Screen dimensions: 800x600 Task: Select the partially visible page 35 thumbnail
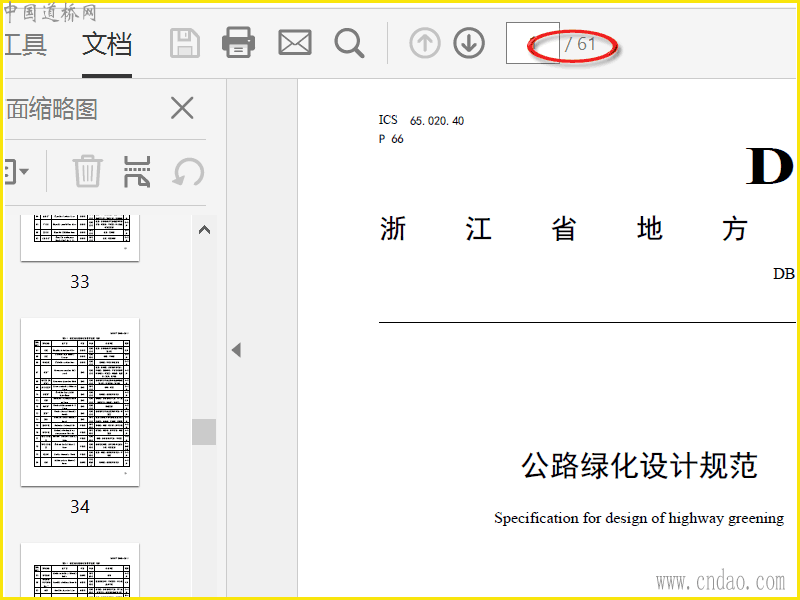[80, 570]
